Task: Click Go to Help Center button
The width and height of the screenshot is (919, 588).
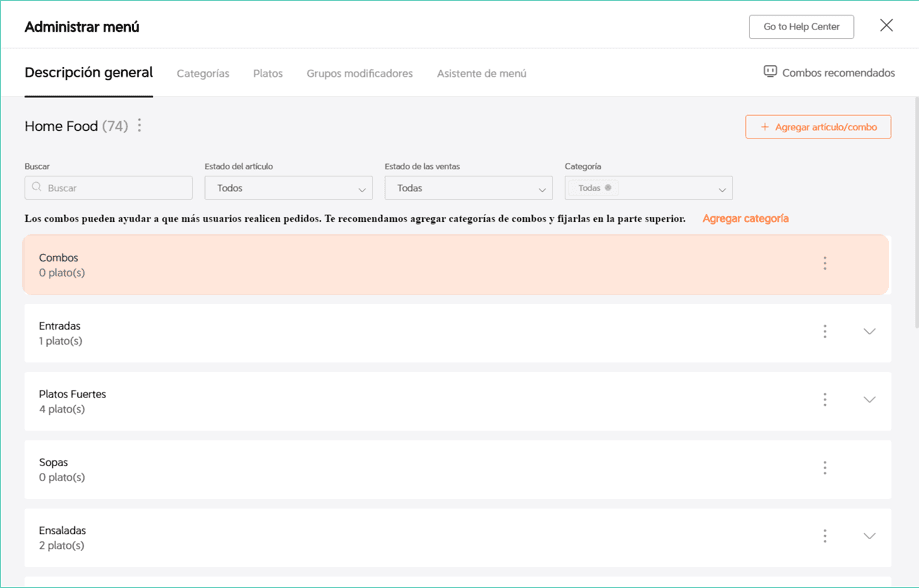Action: click(x=801, y=27)
